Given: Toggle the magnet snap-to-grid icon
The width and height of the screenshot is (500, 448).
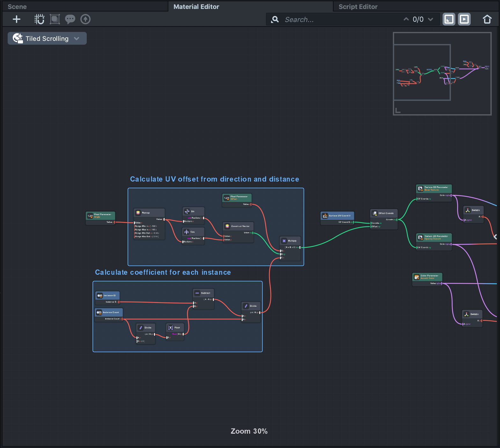Looking at the screenshot, I should coord(39,19).
